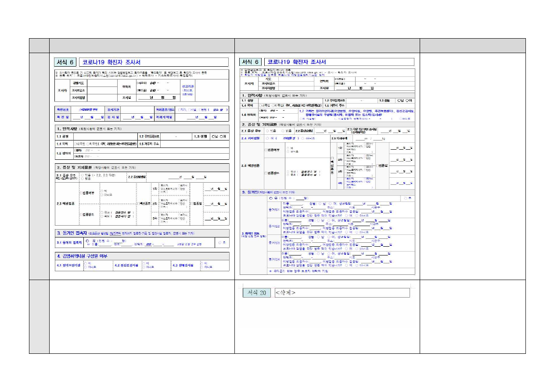This screenshot has width=554, height=392.
Task: Choose 남 for 동거인4 성별
Action: tap(319, 254)
